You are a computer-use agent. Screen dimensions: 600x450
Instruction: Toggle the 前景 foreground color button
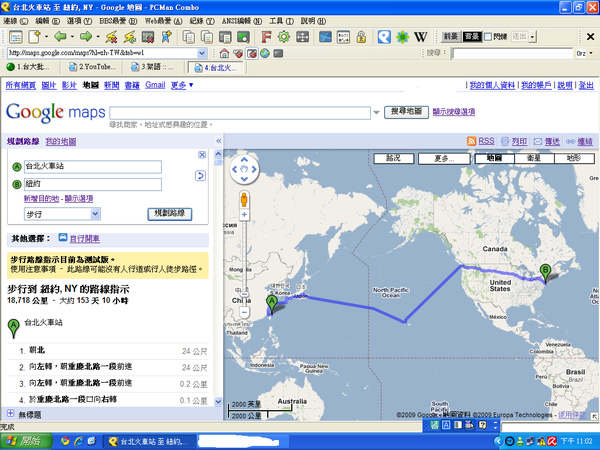click(451, 37)
